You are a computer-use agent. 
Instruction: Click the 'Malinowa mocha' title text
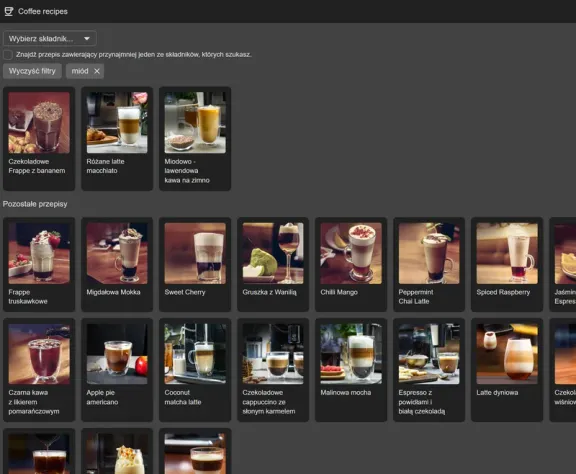[x=346, y=392]
